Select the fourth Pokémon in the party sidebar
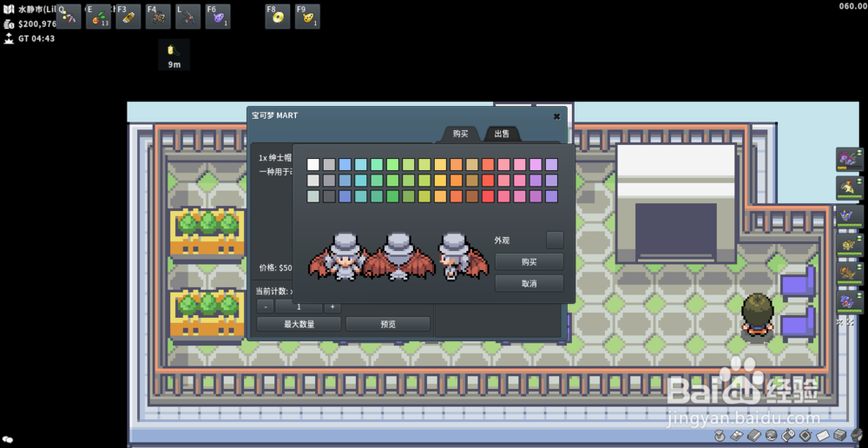The height and width of the screenshot is (448, 868). pyautogui.click(x=849, y=246)
